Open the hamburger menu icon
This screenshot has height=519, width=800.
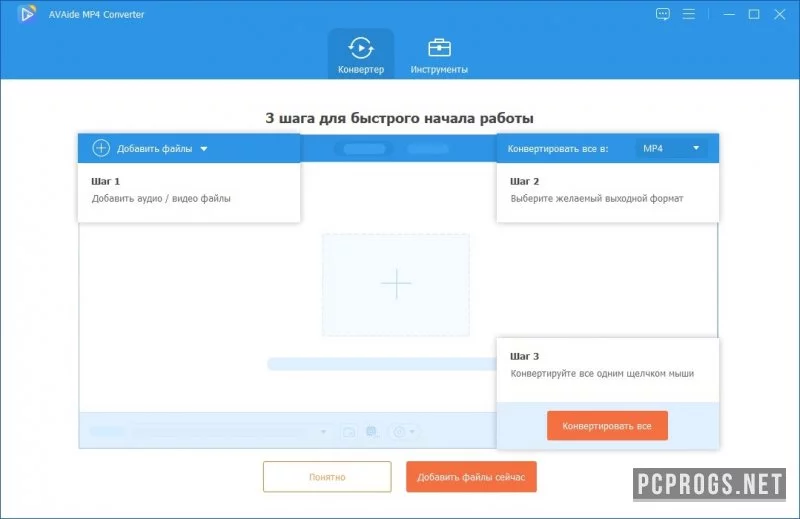click(x=689, y=14)
